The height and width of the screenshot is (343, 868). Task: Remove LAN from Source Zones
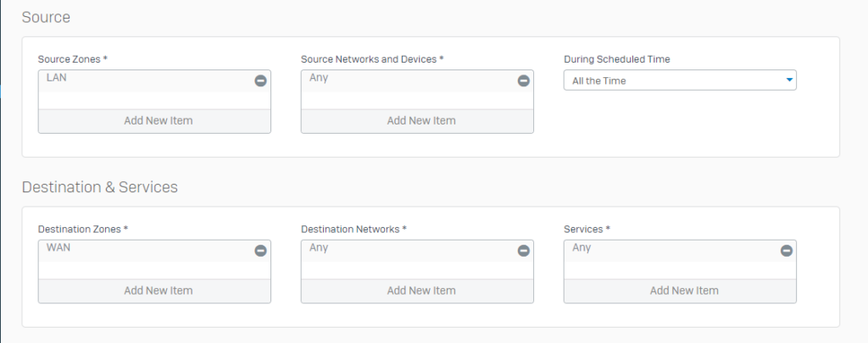(x=260, y=80)
